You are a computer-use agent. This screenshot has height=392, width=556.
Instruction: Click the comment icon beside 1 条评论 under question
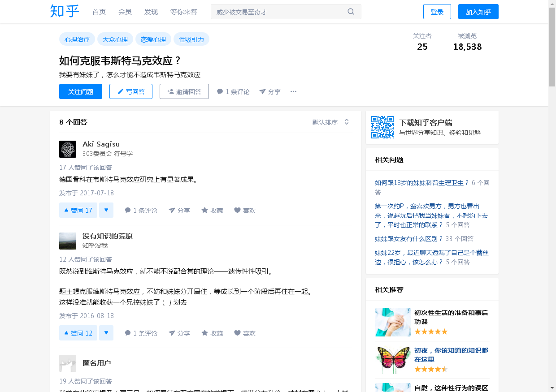click(x=220, y=92)
